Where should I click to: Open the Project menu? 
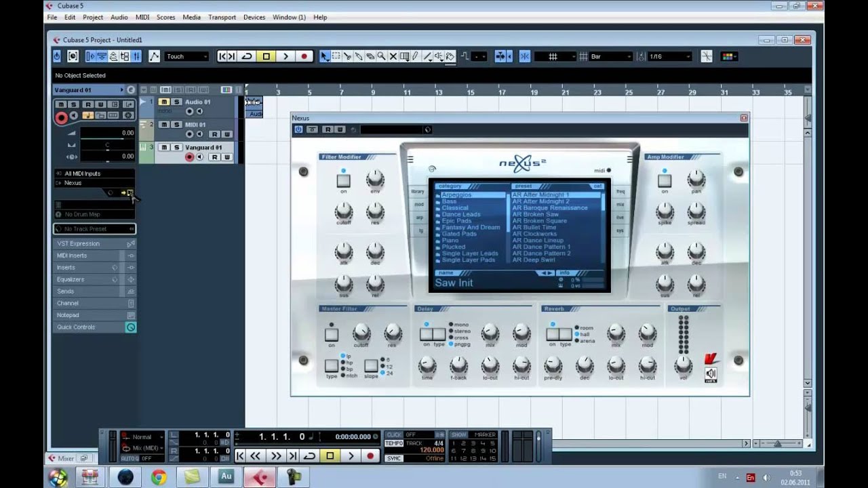click(93, 17)
